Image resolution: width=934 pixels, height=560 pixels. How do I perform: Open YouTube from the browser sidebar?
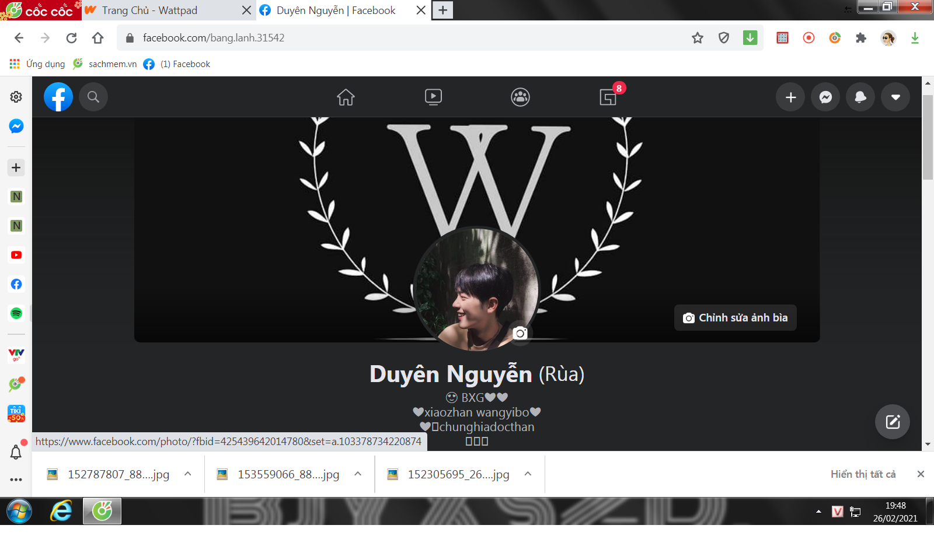point(16,255)
